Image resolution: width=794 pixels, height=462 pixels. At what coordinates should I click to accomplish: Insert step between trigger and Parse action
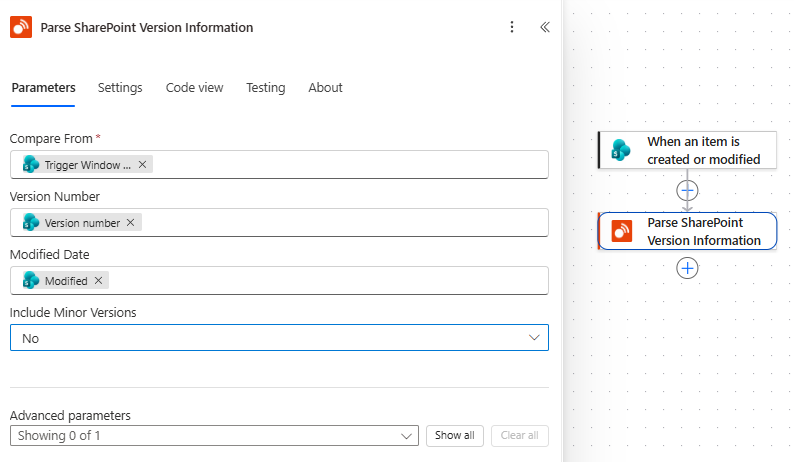click(x=687, y=190)
